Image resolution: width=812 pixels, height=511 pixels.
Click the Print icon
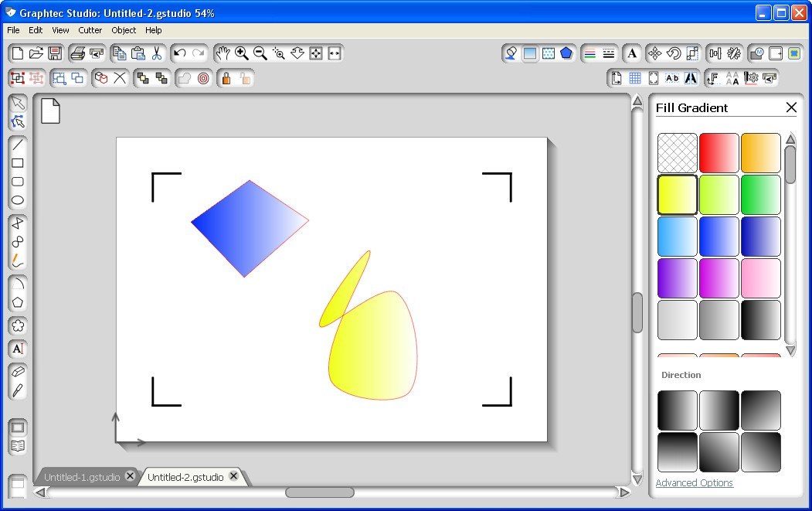(x=78, y=53)
